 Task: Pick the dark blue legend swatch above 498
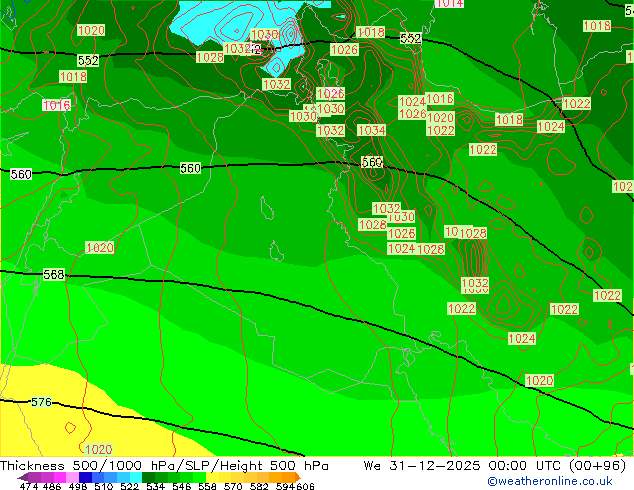[x=85, y=477]
